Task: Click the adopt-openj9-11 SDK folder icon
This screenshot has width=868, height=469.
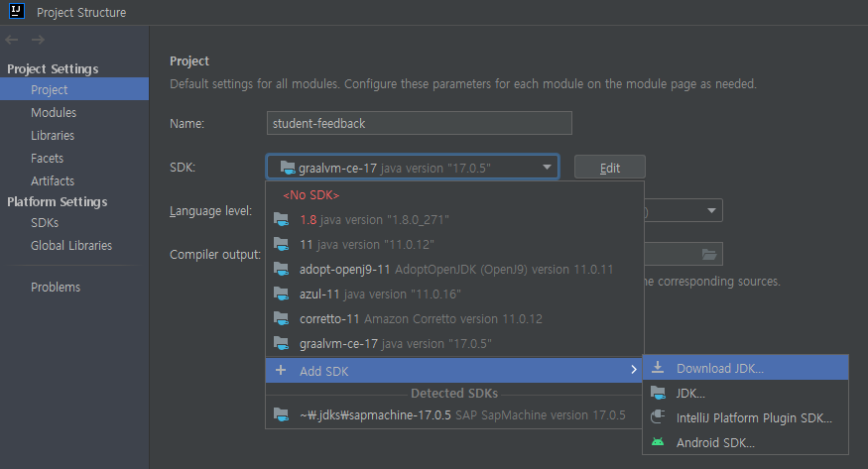Action: pyautogui.click(x=281, y=270)
